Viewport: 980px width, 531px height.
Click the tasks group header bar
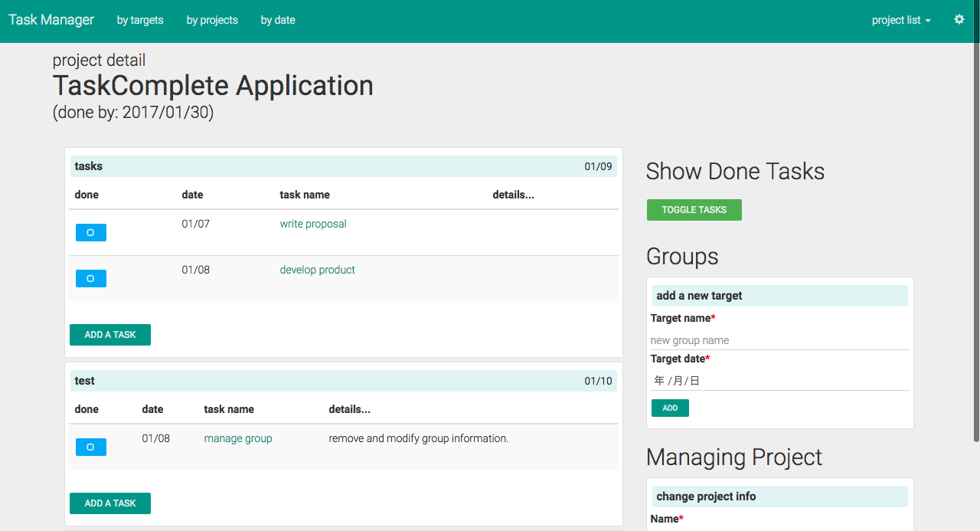pyautogui.click(x=344, y=166)
